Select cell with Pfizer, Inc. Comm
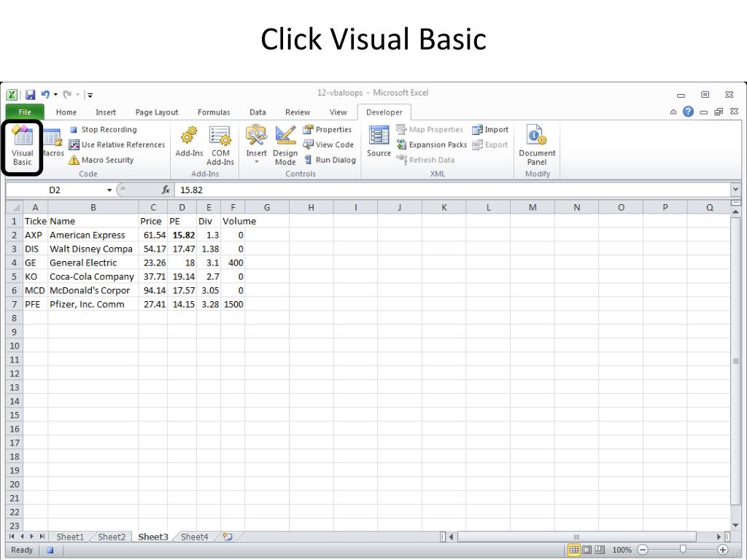 click(x=93, y=304)
